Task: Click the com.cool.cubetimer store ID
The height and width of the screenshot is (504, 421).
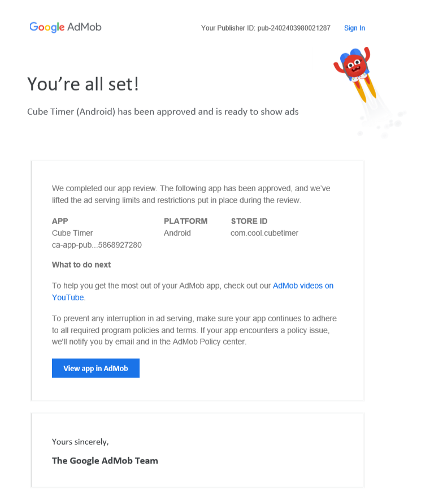Action: coord(264,233)
